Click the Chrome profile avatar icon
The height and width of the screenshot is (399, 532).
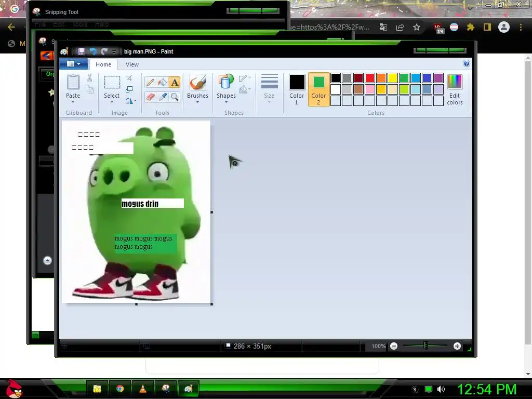504,27
